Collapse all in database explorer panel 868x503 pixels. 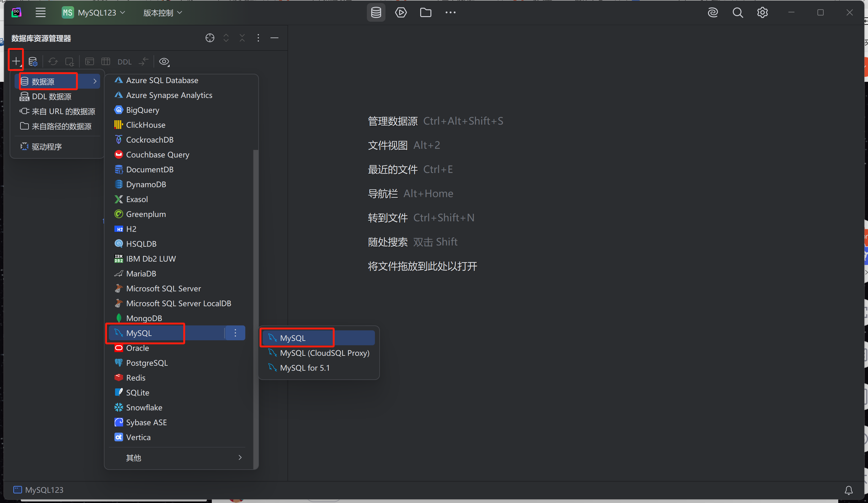[242, 38]
